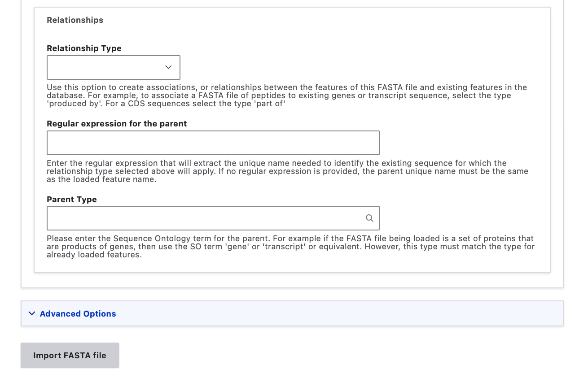Click the Import FASTA file button
Viewport: 588px width, 391px height.
click(70, 355)
